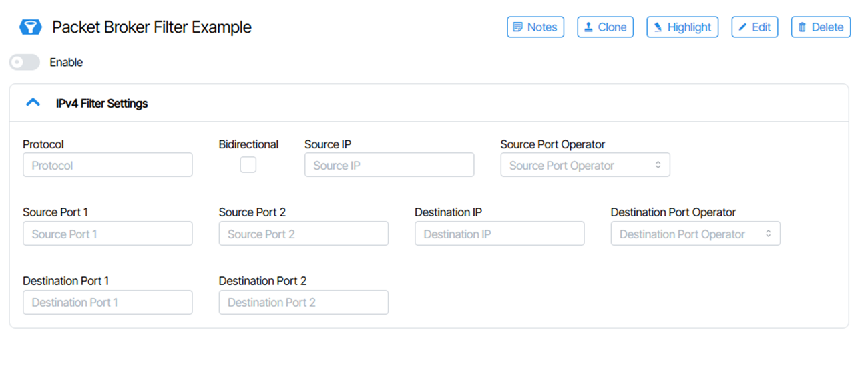Open the Source Port Operator dropdown
Viewport: 868px width, 380px height.
coord(585,166)
